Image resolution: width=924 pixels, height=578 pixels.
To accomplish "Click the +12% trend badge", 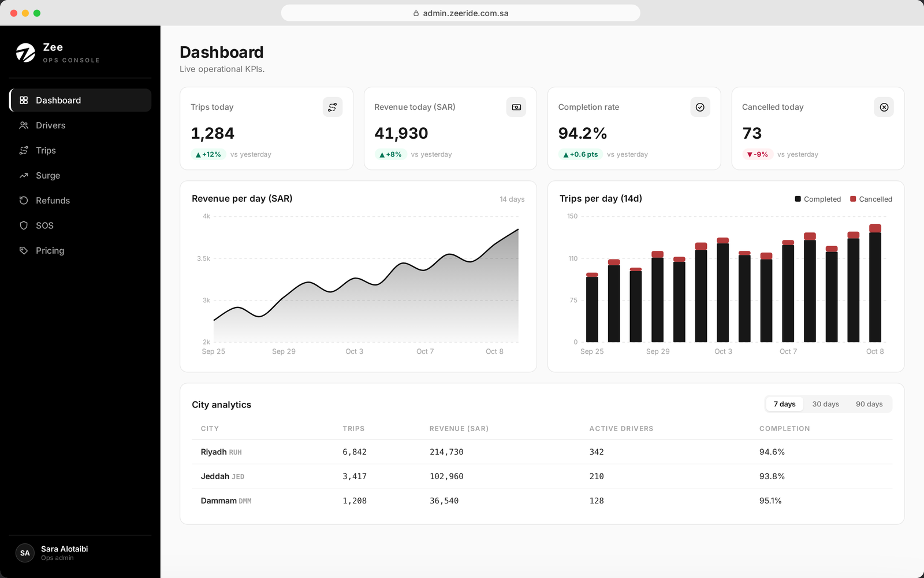I will [x=208, y=154].
